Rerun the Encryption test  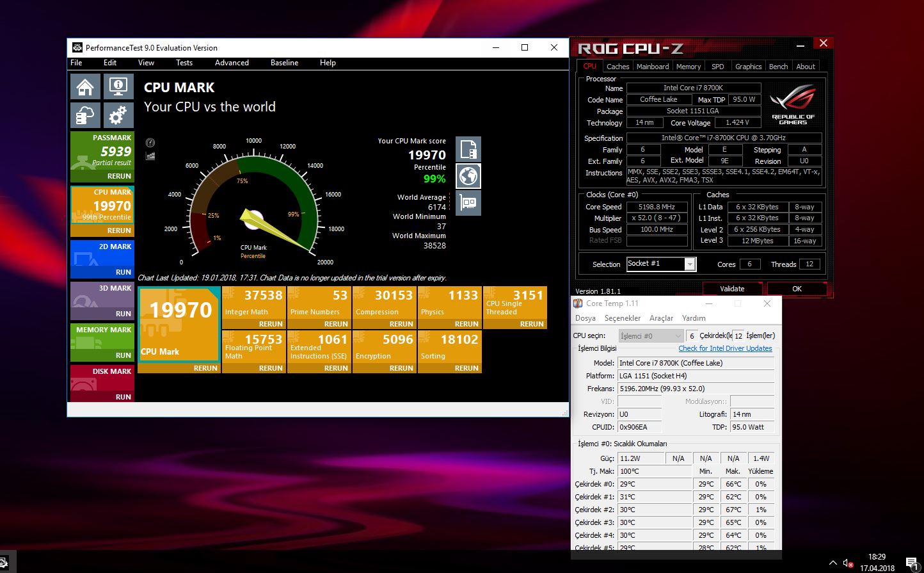pyautogui.click(x=401, y=368)
